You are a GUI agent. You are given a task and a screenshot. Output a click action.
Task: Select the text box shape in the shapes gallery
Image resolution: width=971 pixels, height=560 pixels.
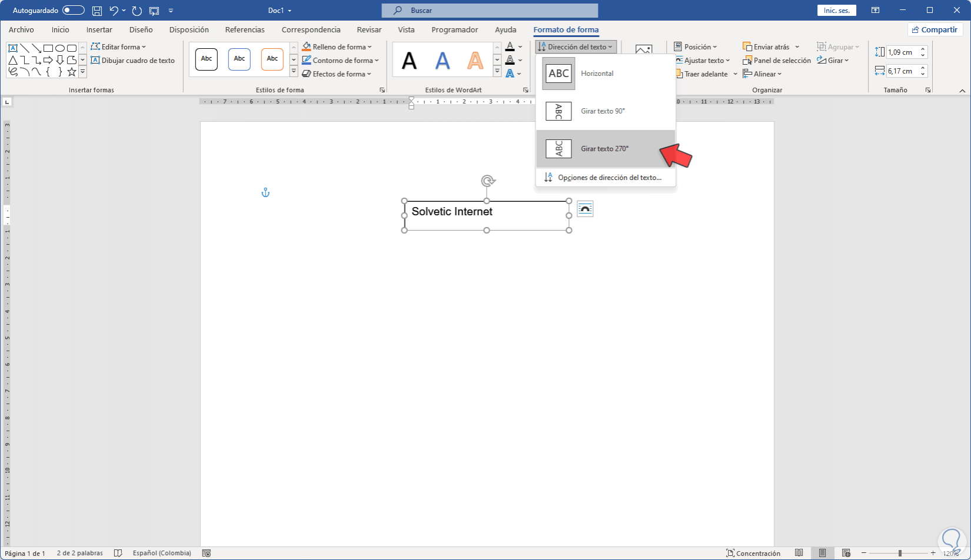tap(12, 48)
